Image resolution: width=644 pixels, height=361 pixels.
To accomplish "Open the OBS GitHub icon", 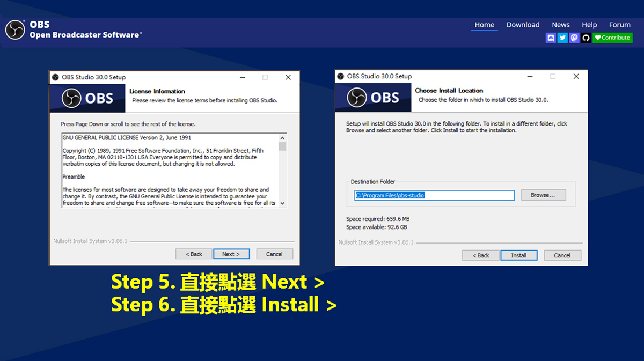I will [586, 38].
